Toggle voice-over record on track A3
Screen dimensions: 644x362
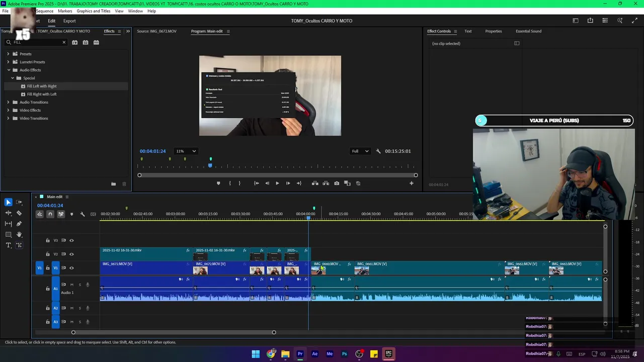click(x=88, y=322)
